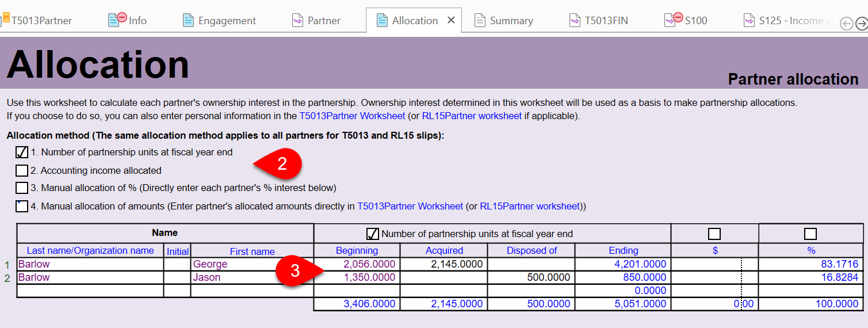Select George's ending units 4,201.0000
The height and width of the screenshot is (328, 868).
623,264
